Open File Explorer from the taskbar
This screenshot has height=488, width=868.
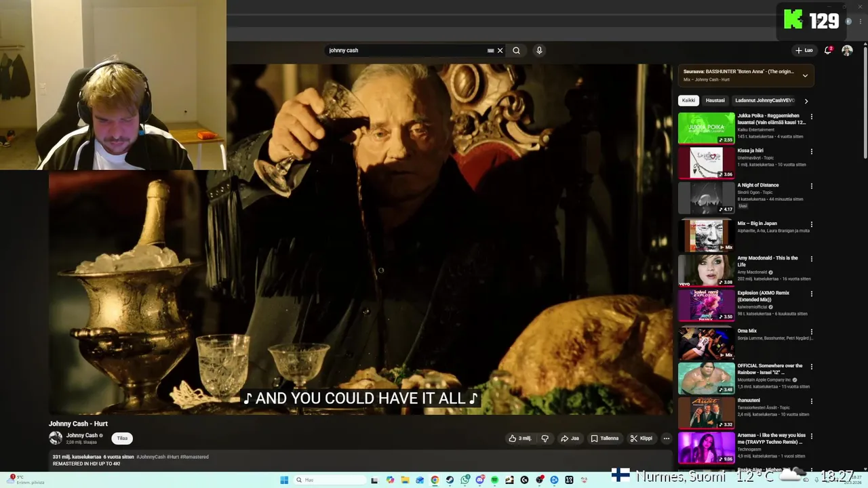(405, 480)
